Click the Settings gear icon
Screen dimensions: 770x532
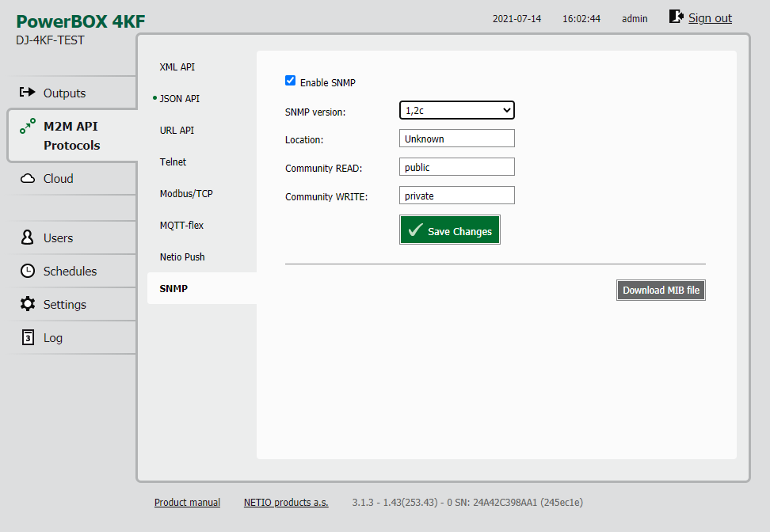point(28,305)
